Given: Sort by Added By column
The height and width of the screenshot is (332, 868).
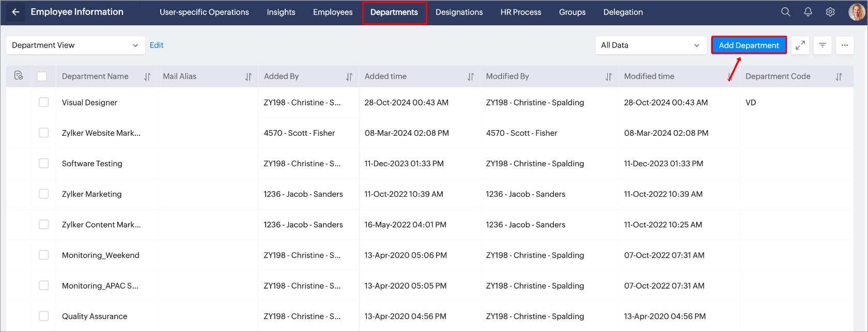Looking at the screenshot, I should (349, 76).
